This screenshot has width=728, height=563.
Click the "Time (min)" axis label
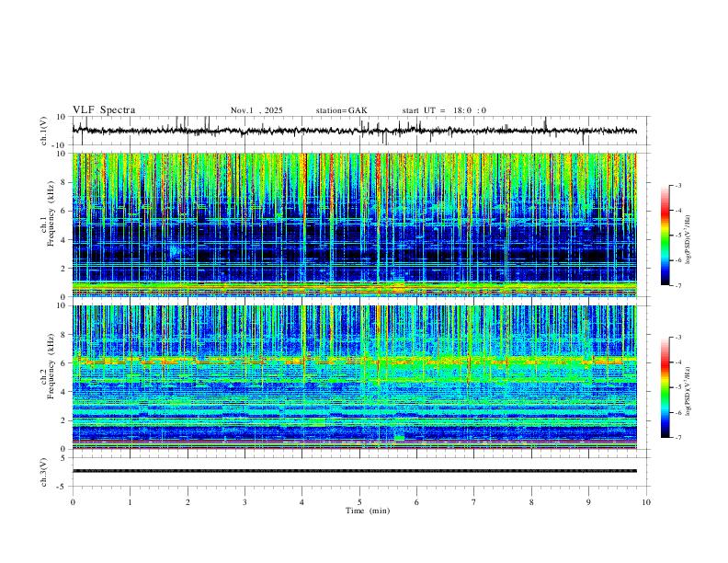368,511
